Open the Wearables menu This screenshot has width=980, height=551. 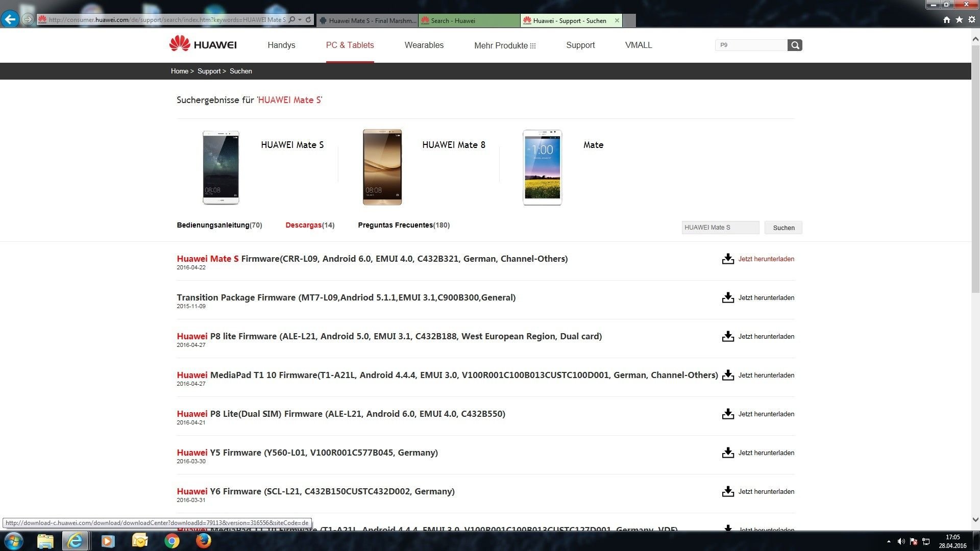tap(424, 45)
